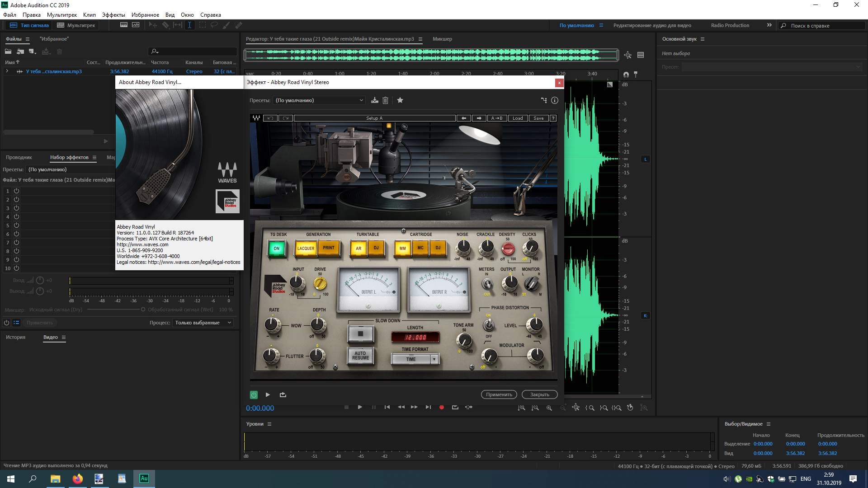Click Save in Waves toolbar

point(538,118)
